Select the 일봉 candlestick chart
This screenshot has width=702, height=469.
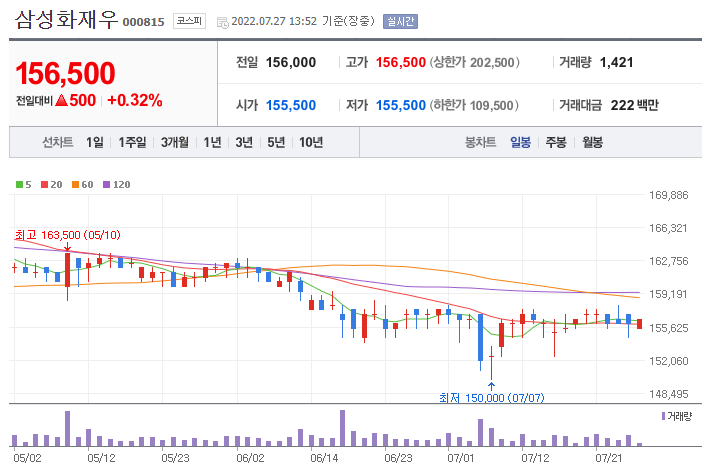(x=520, y=142)
